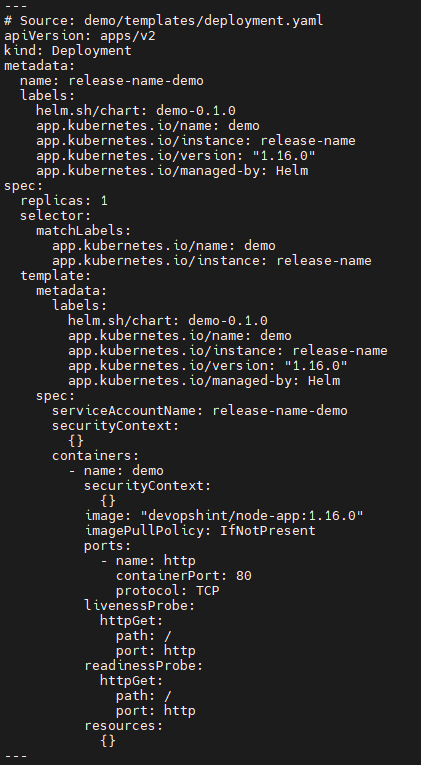Click the helm.sh/chart demo-0.1.0 label under metadata

pos(136,111)
